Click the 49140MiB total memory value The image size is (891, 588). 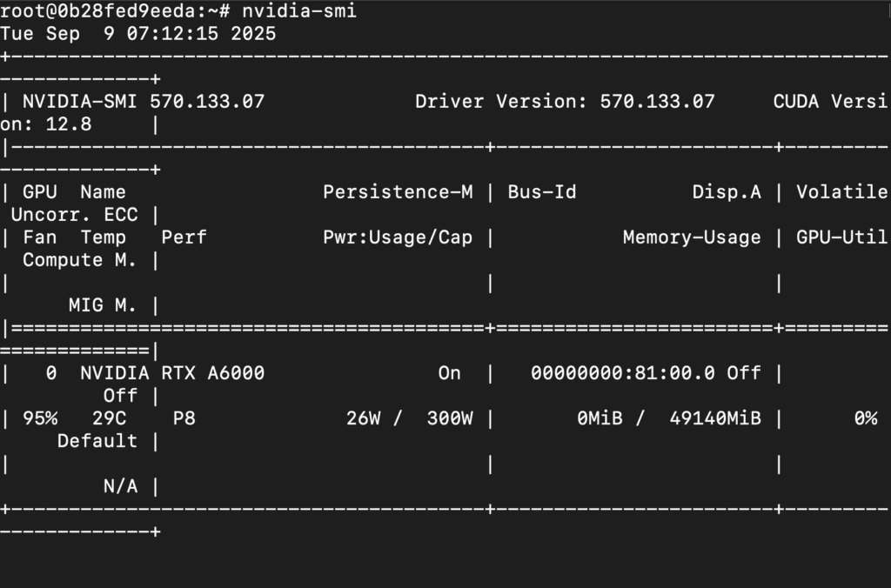coord(714,418)
